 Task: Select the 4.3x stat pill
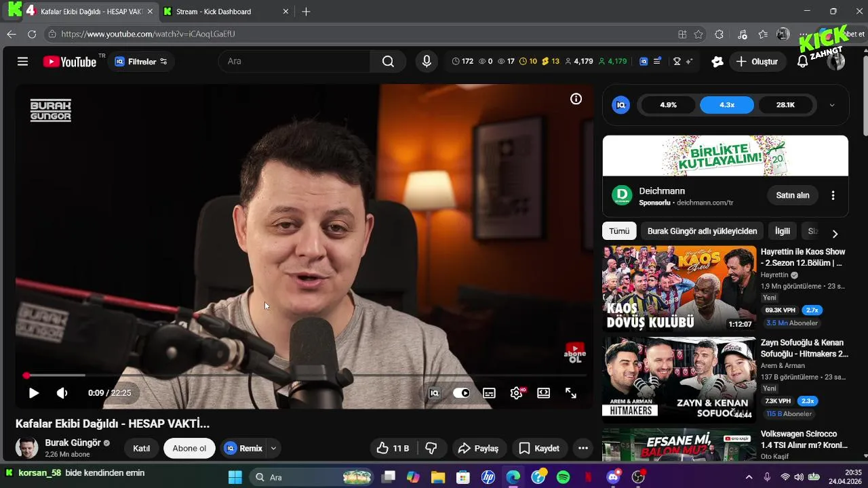tap(727, 105)
